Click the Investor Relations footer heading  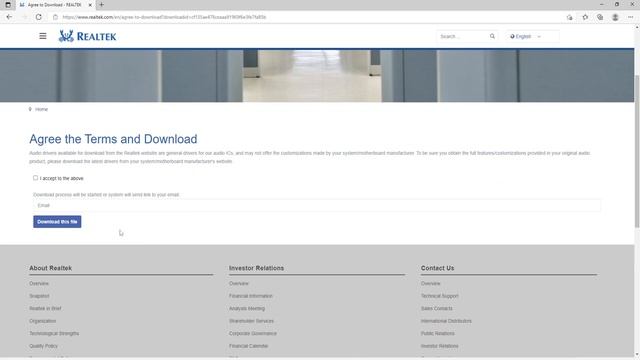pyautogui.click(x=256, y=268)
